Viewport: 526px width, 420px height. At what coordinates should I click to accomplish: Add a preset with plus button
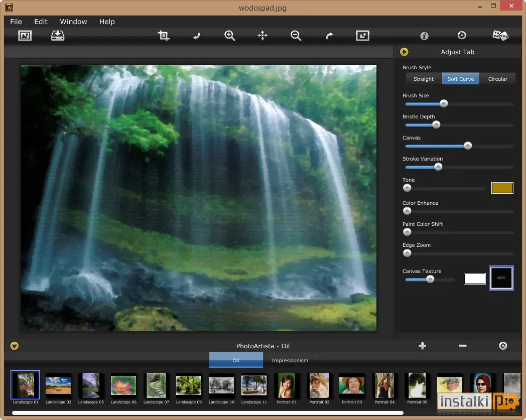click(422, 346)
